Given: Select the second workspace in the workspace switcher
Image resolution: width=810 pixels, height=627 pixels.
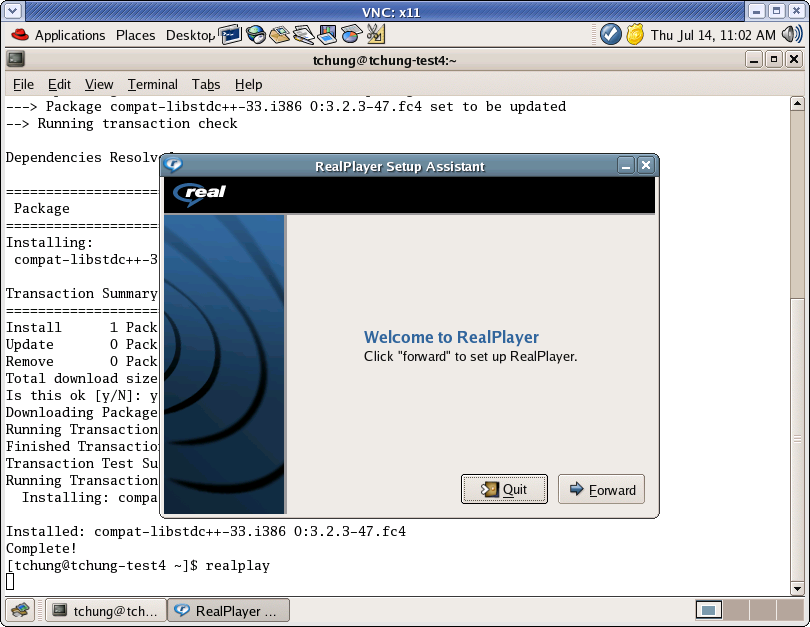Looking at the screenshot, I should coord(736,610).
